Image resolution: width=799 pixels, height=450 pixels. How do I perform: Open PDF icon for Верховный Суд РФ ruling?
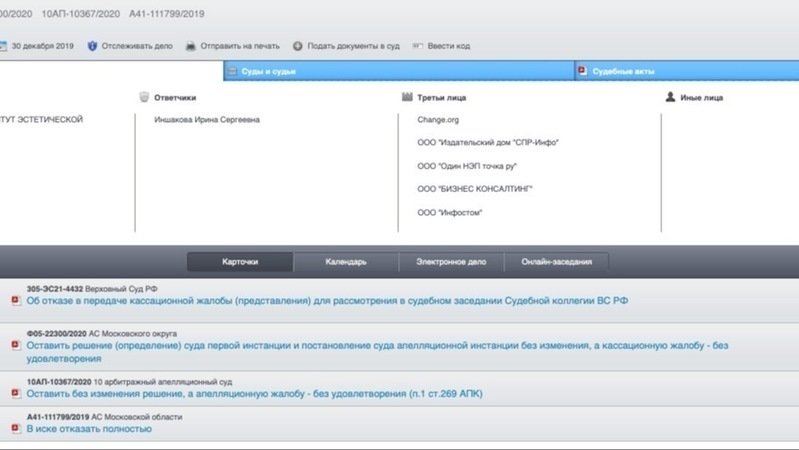click(x=15, y=300)
